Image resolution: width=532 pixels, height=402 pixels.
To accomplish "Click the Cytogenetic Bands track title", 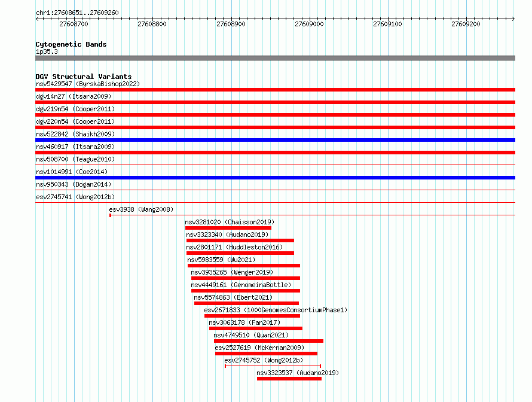I will coord(71,44).
